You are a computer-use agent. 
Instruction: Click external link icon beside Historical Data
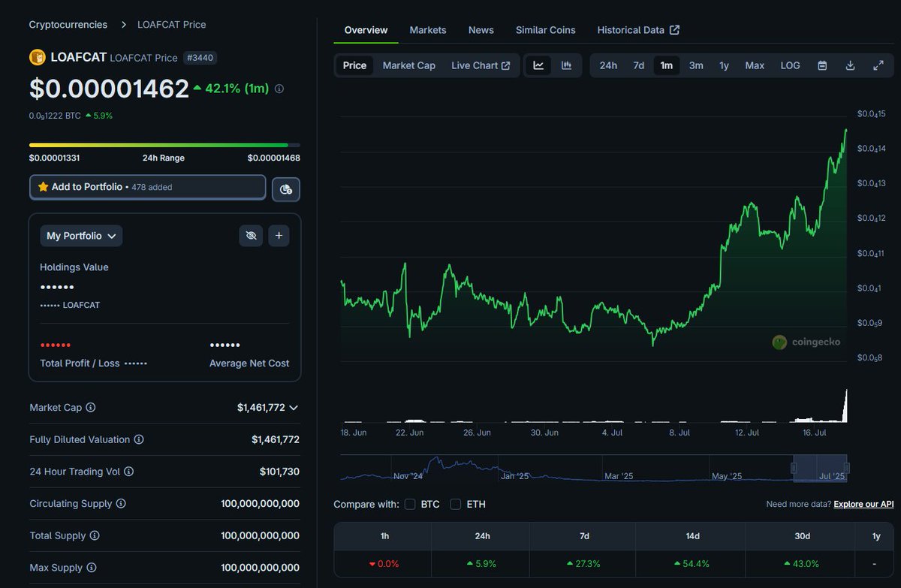point(674,30)
